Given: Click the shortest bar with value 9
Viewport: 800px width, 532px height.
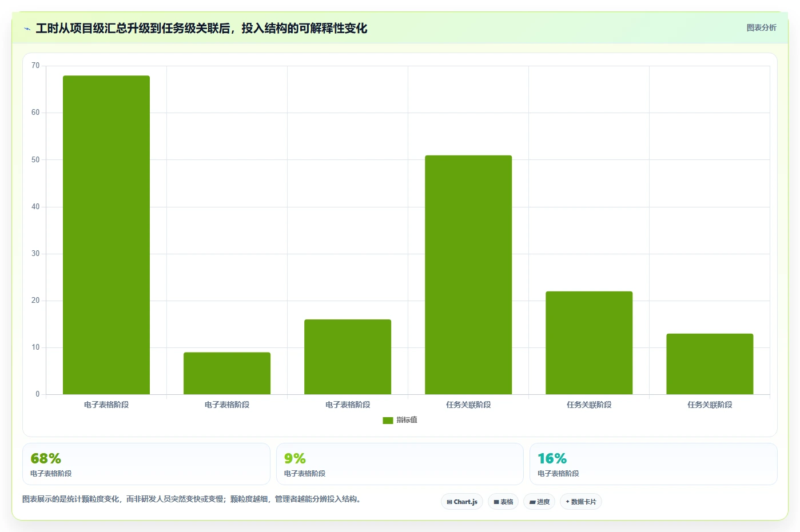Looking at the screenshot, I should (227, 373).
